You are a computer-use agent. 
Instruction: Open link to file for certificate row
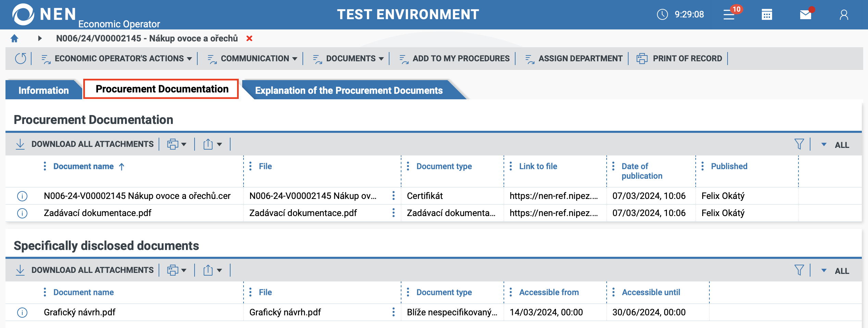click(x=554, y=196)
